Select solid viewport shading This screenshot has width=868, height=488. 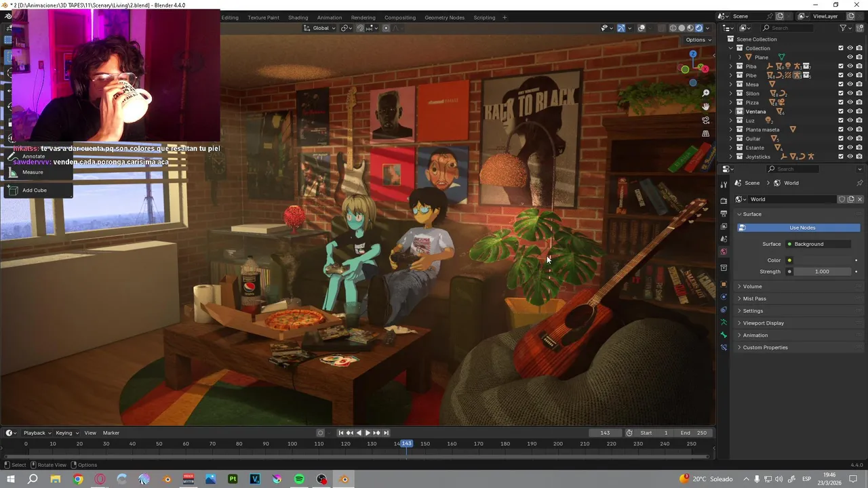[x=682, y=28]
